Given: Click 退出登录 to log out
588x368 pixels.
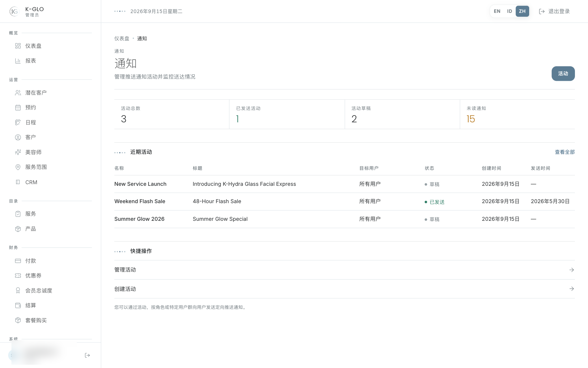Looking at the screenshot, I should click(x=554, y=11).
